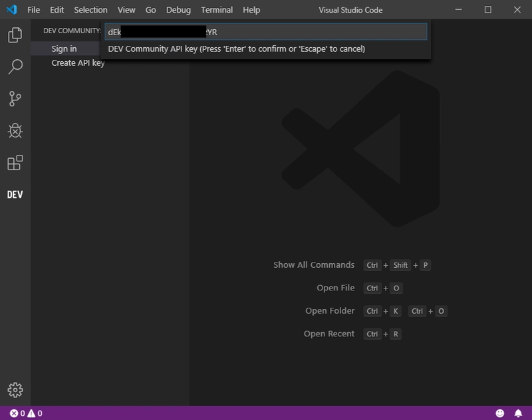Show notifications via bell icon

[518, 413]
